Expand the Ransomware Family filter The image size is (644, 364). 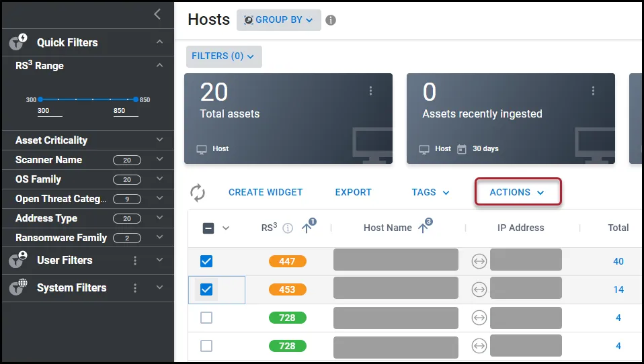point(160,237)
